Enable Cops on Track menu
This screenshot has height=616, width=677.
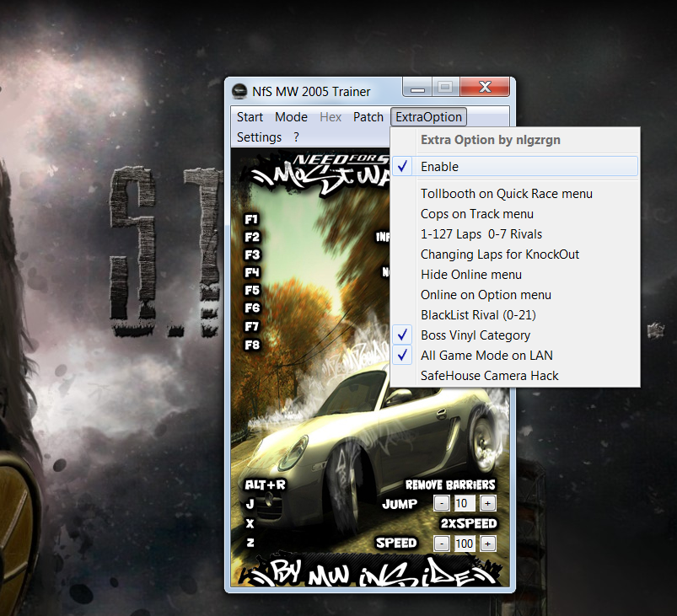[514, 214]
